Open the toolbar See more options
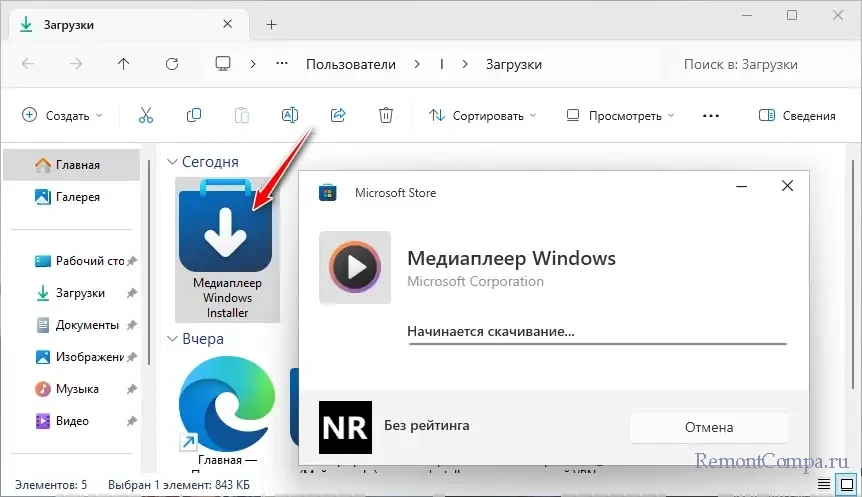 pyautogui.click(x=711, y=116)
